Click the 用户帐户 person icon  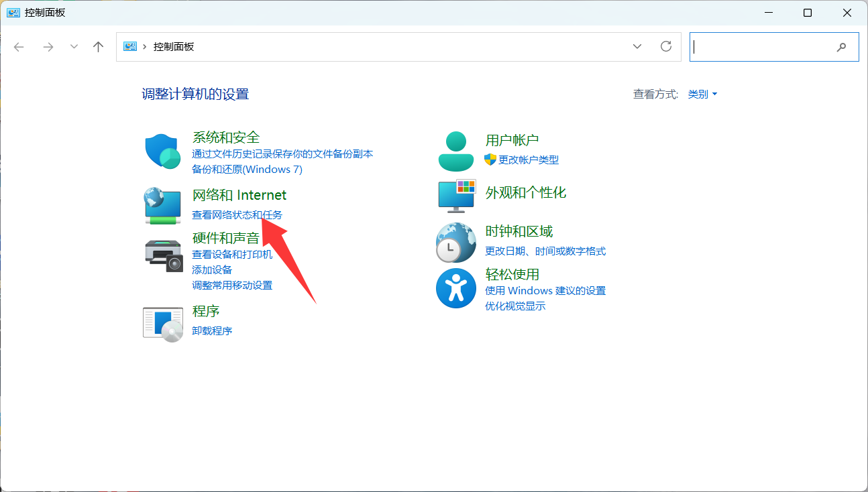point(455,149)
